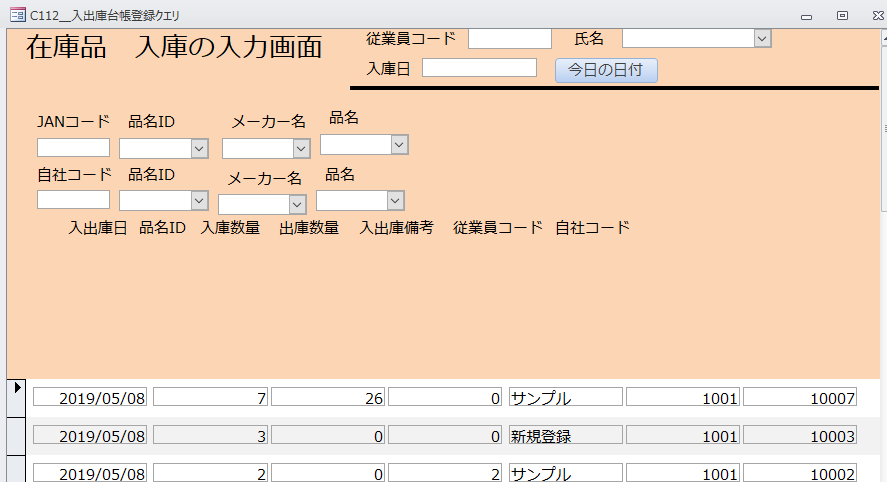Focus the 入庫日 date field

click(x=479, y=68)
